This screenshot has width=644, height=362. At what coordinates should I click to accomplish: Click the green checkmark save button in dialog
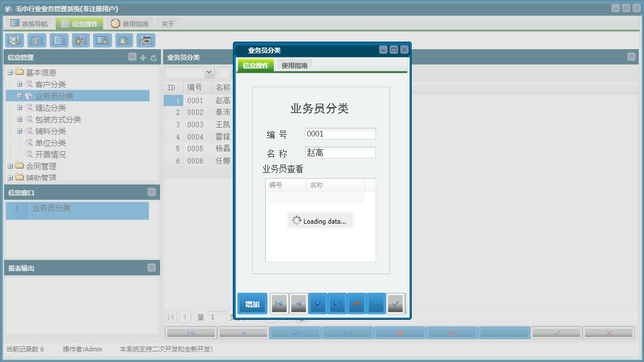pos(395,304)
